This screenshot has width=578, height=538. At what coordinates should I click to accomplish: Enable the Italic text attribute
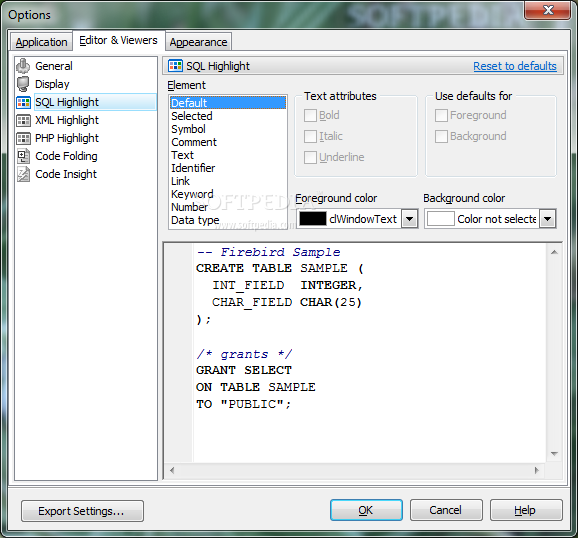tap(310, 136)
